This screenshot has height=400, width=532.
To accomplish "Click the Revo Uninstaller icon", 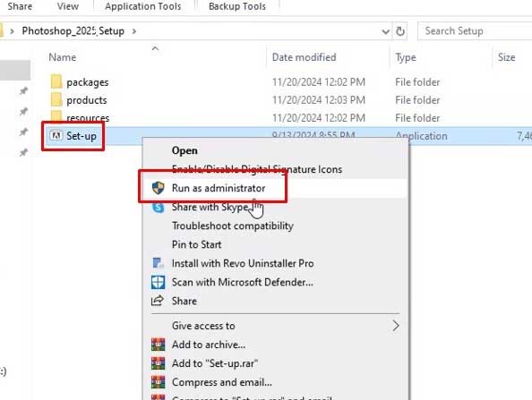I will pyautogui.click(x=159, y=263).
